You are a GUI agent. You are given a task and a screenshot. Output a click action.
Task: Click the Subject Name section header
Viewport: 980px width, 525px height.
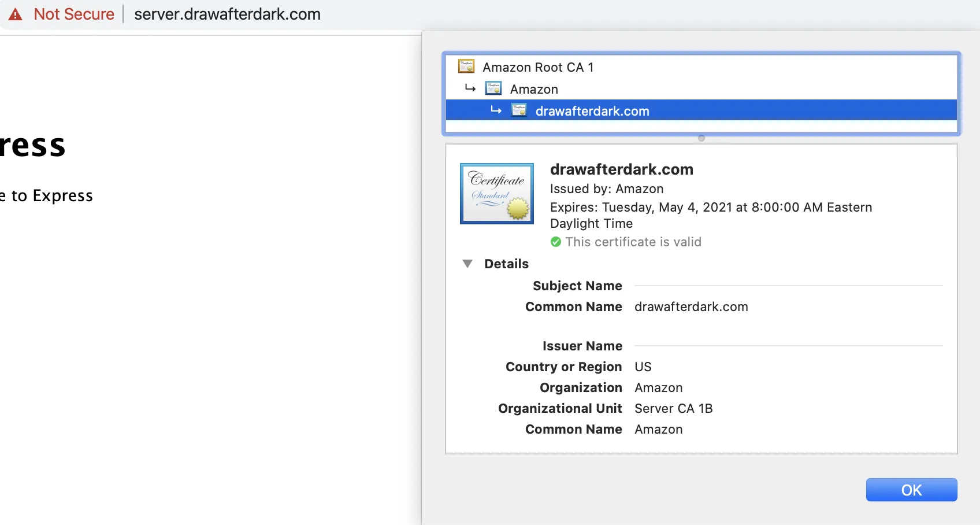(577, 286)
